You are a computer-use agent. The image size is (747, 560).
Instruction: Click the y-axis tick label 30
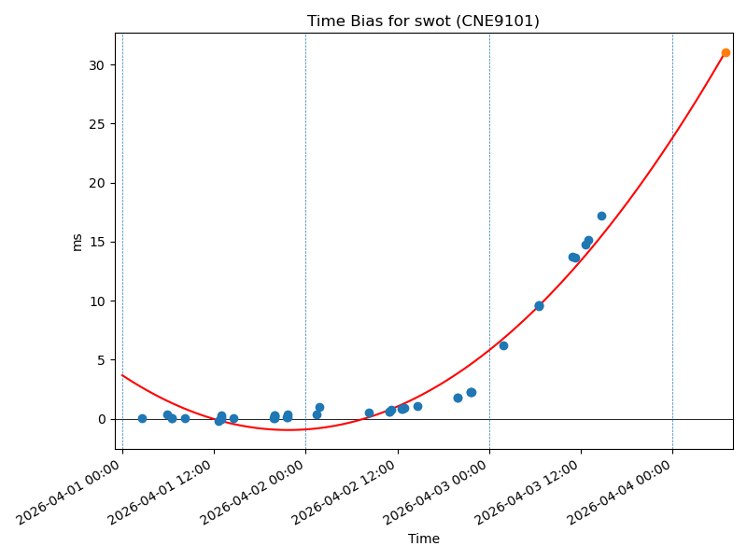point(96,65)
